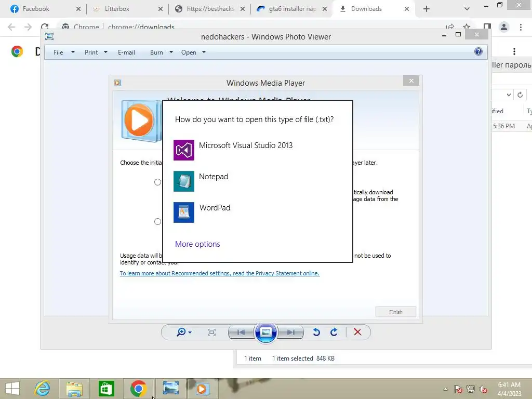
Task: Click the Photo Viewer window title icon
Action: [49, 36]
